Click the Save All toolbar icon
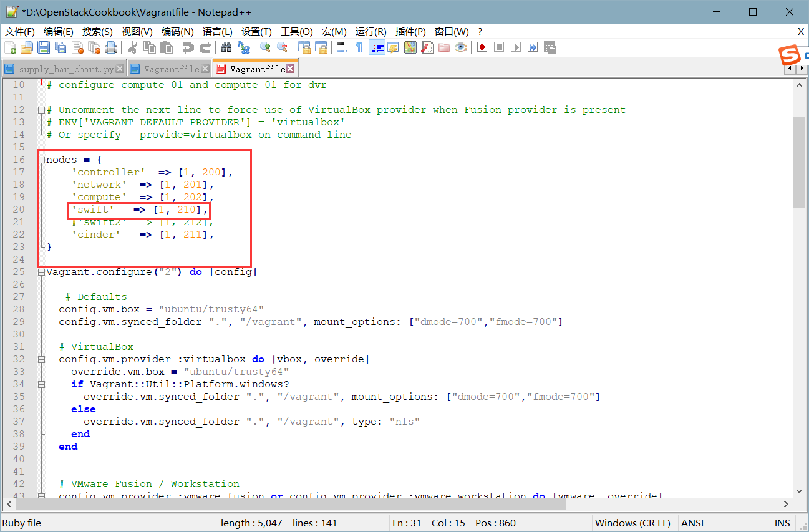 click(x=61, y=47)
